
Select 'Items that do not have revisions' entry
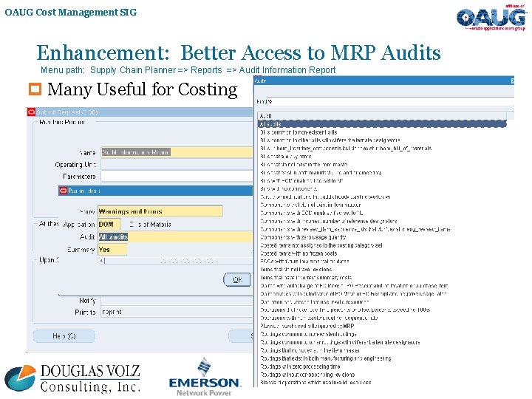(x=296, y=270)
